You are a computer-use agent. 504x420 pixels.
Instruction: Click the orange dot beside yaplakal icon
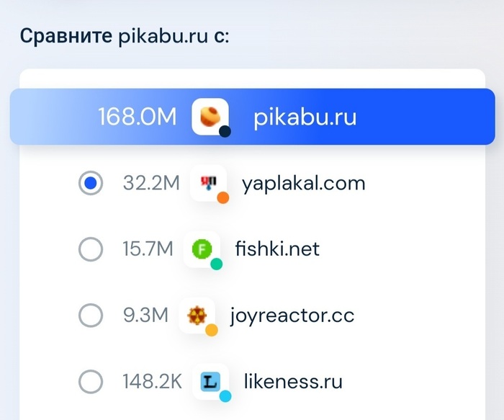[222, 197]
